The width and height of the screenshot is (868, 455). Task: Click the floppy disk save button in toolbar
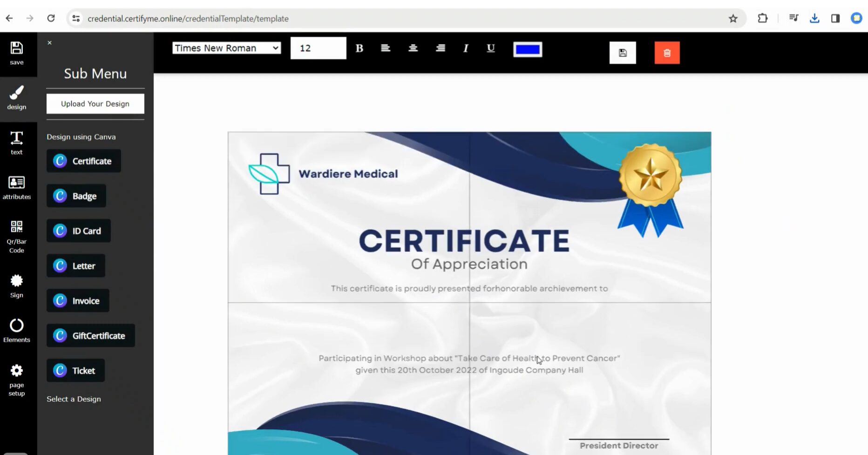[623, 53]
